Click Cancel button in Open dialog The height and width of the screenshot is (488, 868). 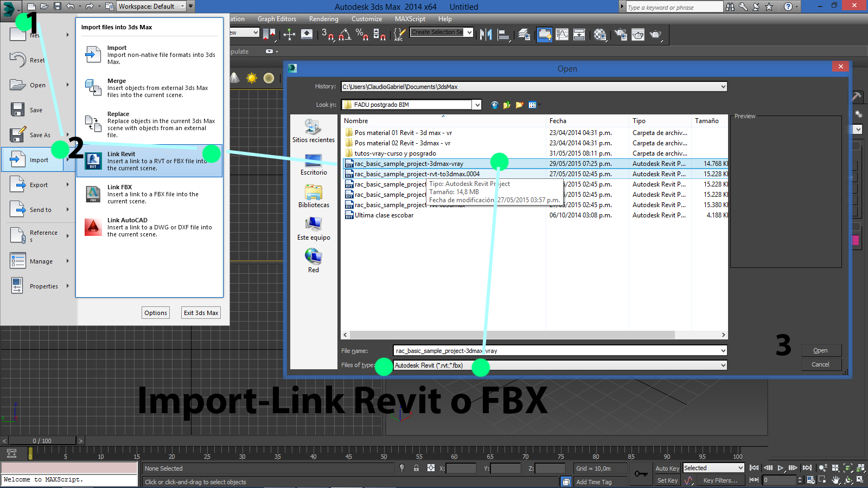coord(820,364)
